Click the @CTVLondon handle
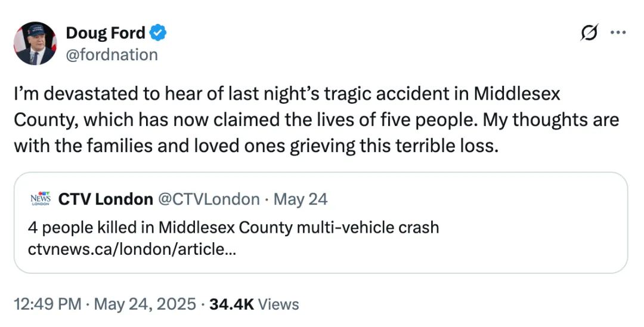 coord(208,199)
